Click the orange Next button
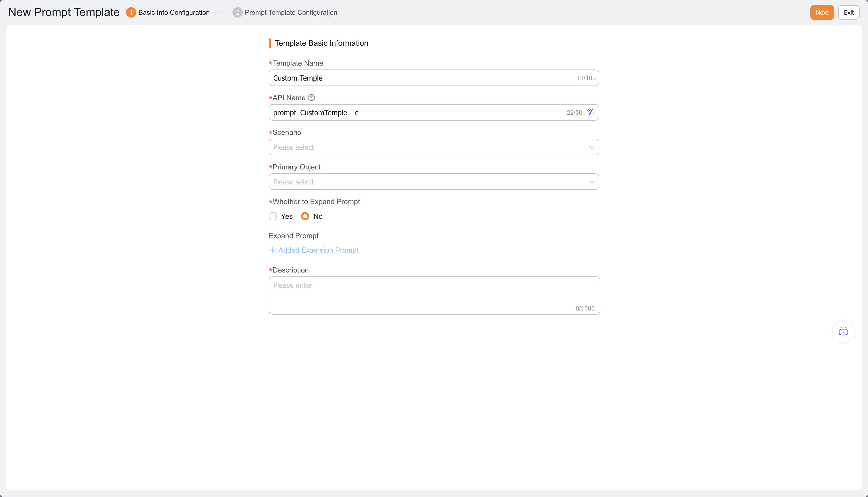Viewport: 868px width, 497px height. point(822,13)
